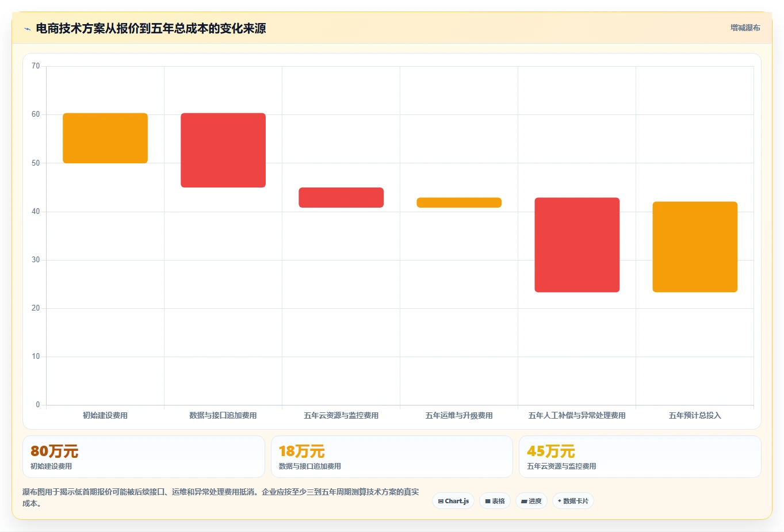This screenshot has height=532, width=784.
Task: Click the thin orange 五年运维与升级费用 bar
Action: tap(459, 202)
